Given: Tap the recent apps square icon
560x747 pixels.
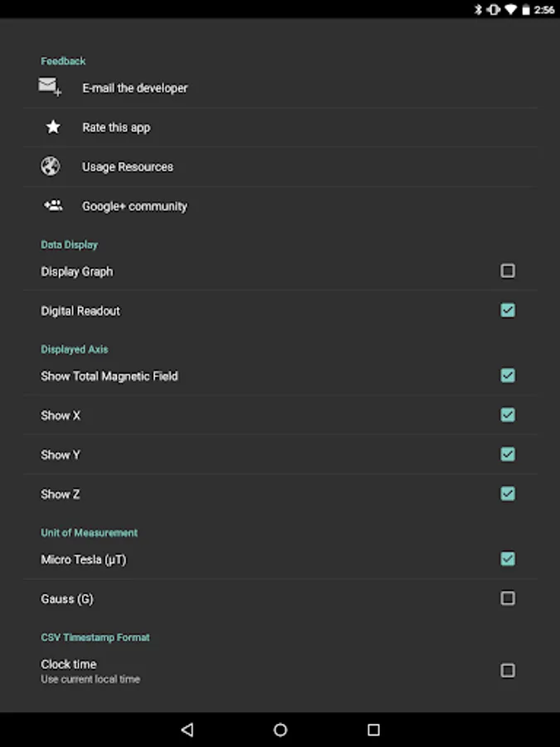Looking at the screenshot, I should click(374, 730).
